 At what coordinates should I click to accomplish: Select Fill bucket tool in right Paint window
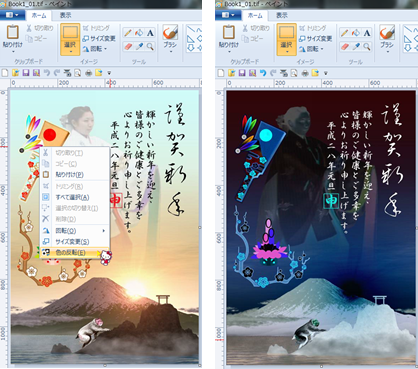[x=356, y=33]
